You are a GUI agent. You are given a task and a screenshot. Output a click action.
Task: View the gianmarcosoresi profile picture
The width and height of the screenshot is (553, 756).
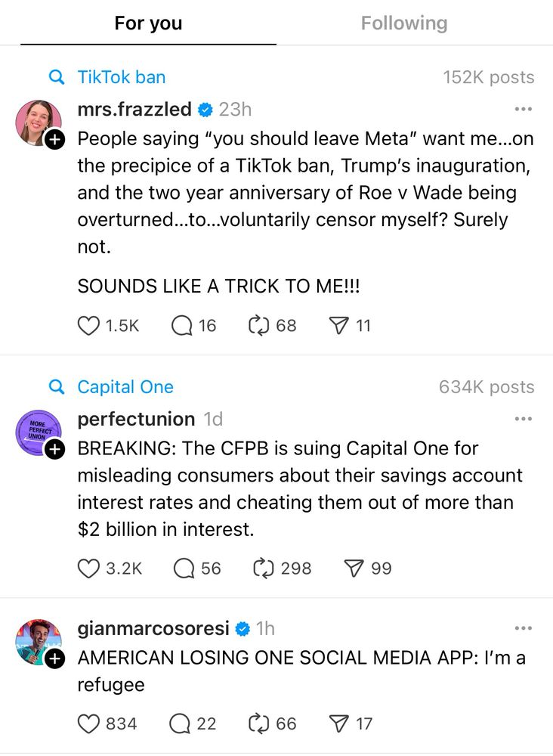pyautogui.click(x=38, y=642)
